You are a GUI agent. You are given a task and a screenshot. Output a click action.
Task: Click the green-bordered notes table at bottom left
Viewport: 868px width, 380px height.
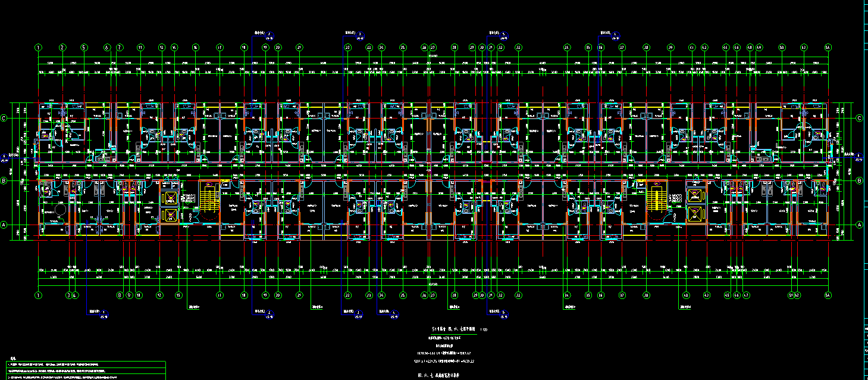point(83,370)
